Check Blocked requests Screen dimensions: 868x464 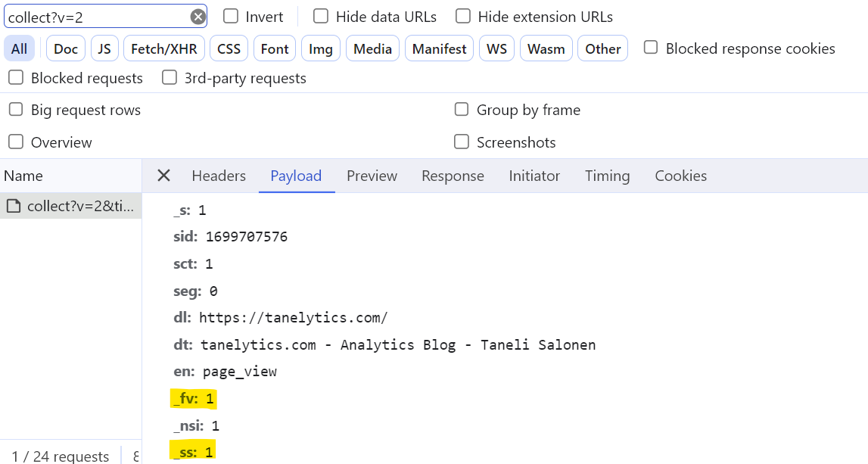(16, 77)
